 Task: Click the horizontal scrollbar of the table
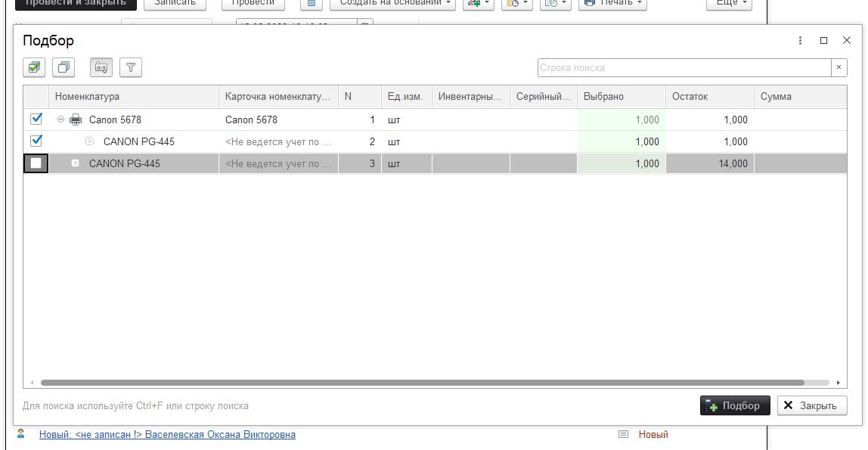tap(422, 383)
